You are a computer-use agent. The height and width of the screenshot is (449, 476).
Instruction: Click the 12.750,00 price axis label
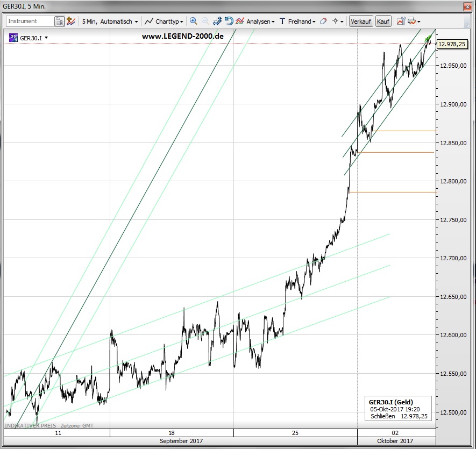tap(453, 220)
